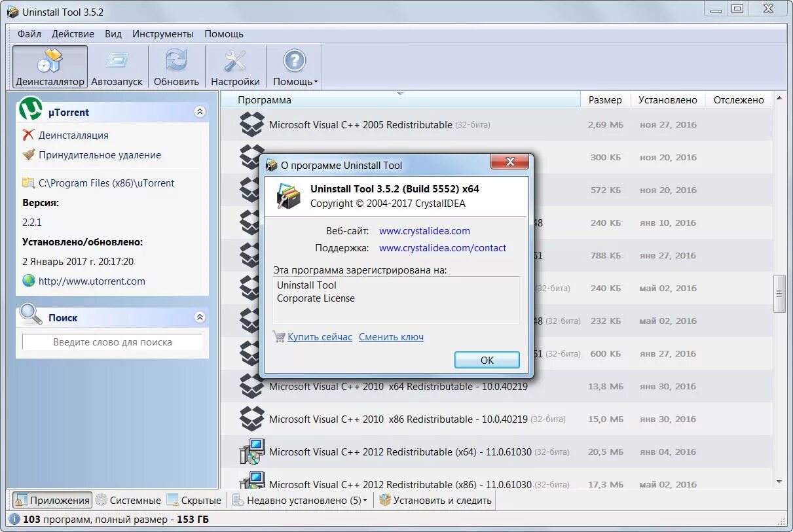793x532 pixels.
Task: Open the Файл menu
Action: 29,34
